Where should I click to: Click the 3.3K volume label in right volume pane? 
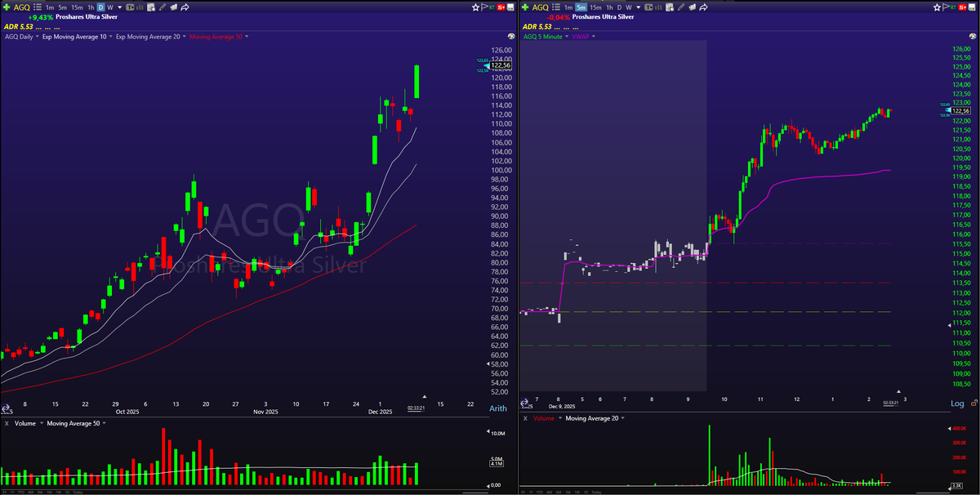click(957, 487)
